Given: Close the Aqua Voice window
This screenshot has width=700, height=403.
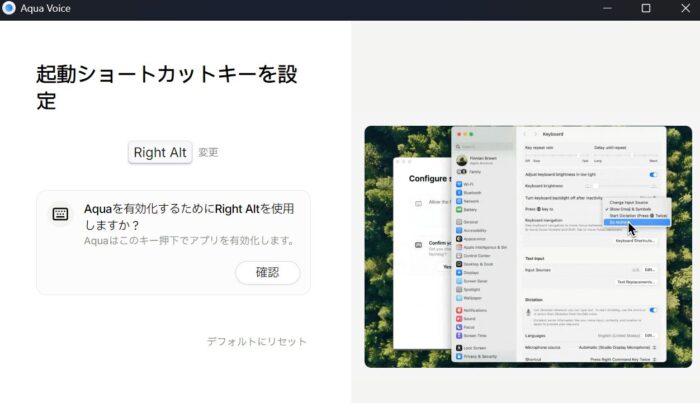Looking at the screenshot, I should click(685, 8).
